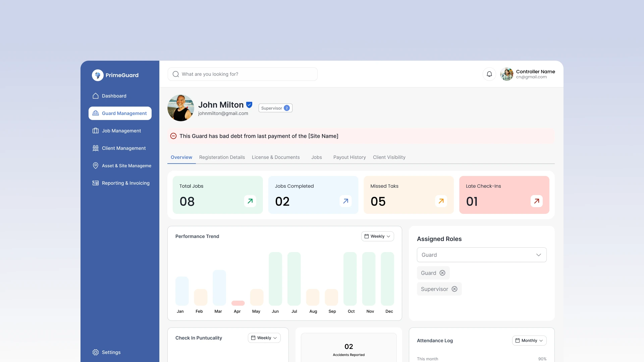Open Attendance Log Monthly dropdown
This screenshot has height=362, width=644.
click(529, 341)
